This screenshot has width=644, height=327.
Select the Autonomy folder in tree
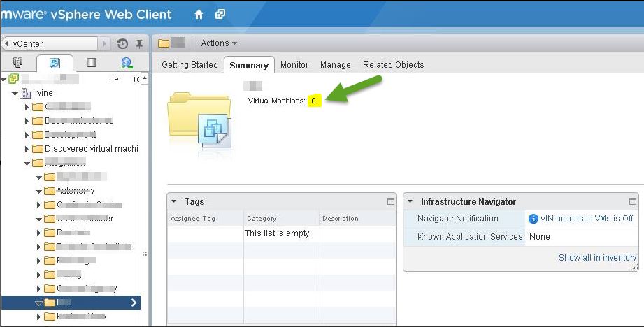pos(75,190)
